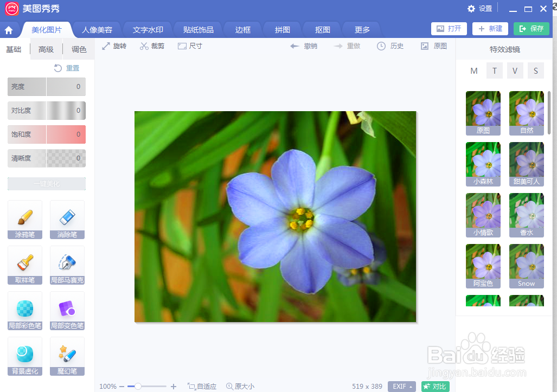557x392 pixels.
Task: Click 自适应 fit-to-window
Action: [202, 387]
